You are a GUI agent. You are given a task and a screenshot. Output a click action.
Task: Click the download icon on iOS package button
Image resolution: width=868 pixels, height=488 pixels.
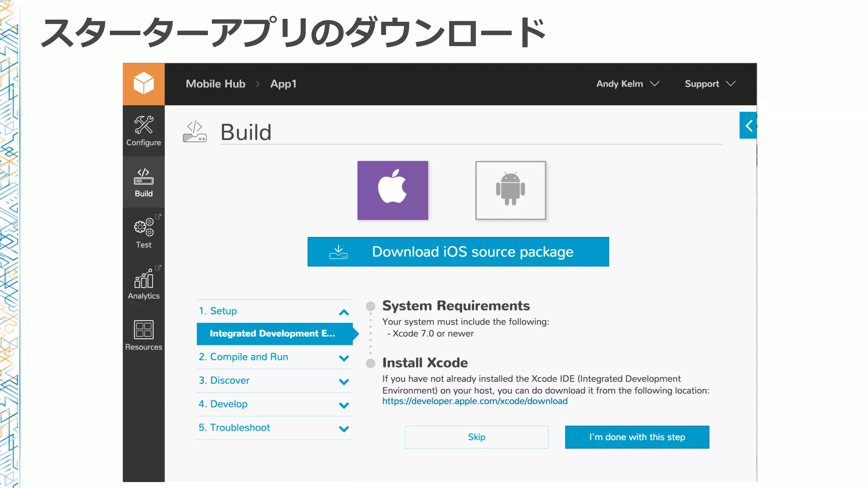(338, 252)
